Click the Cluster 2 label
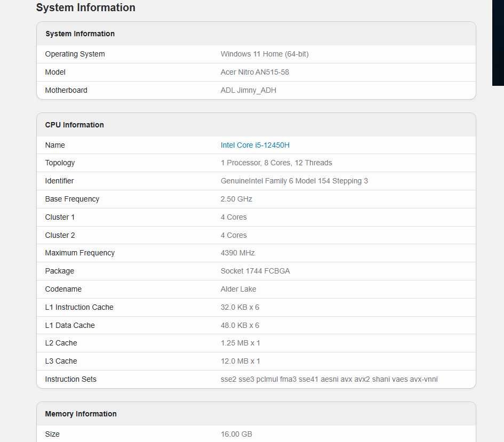 [60, 235]
